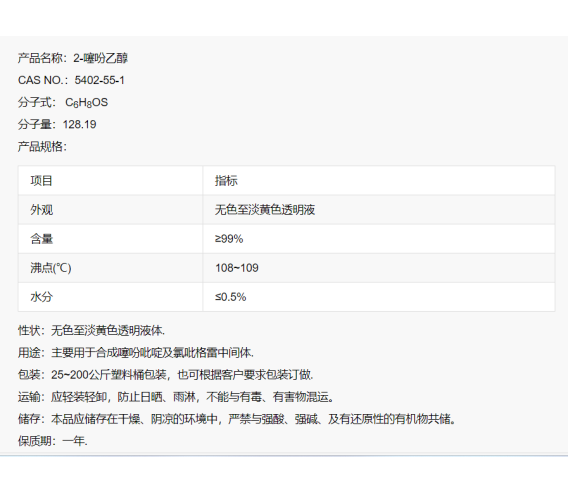Click the 沸点(℃) row label

[x=51, y=268]
